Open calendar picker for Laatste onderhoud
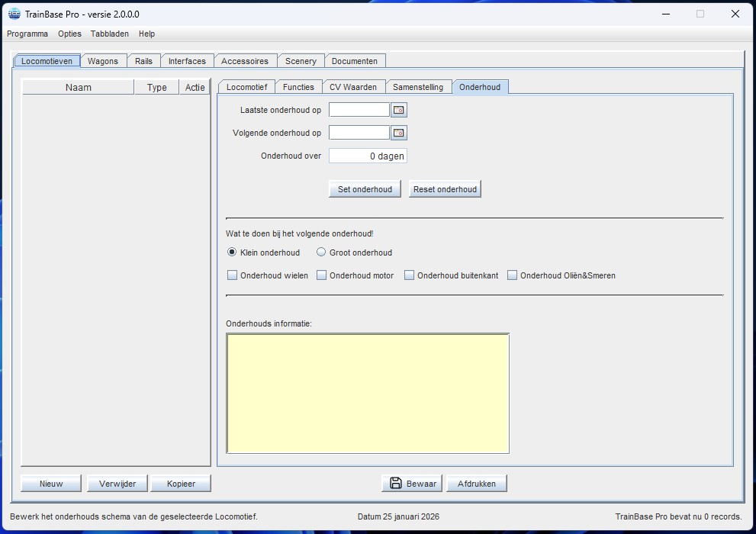The width and height of the screenshot is (756, 534). (x=399, y=111)
